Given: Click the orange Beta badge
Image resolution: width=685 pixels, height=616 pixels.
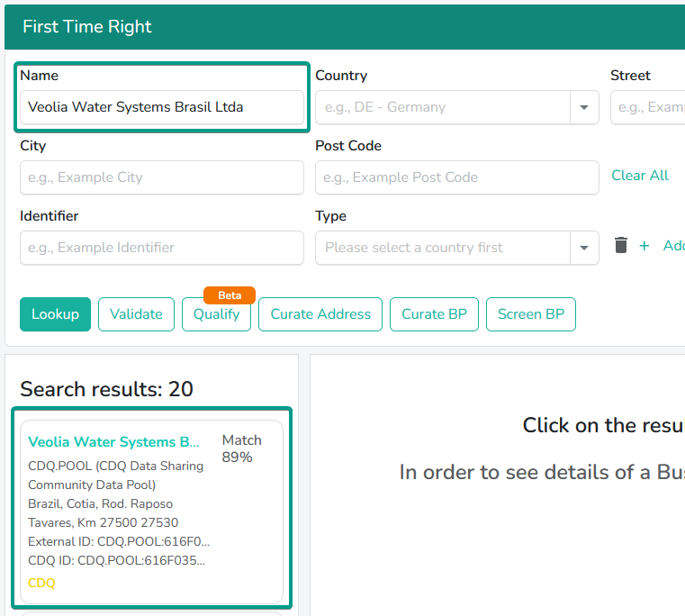Looking at the screenshot, I should point(230,295).
